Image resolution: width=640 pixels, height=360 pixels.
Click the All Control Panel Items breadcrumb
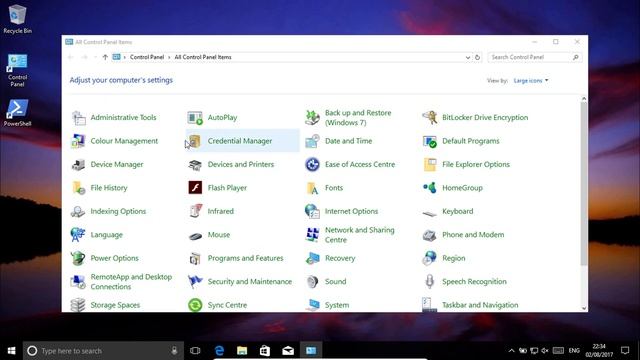(203, 58)
